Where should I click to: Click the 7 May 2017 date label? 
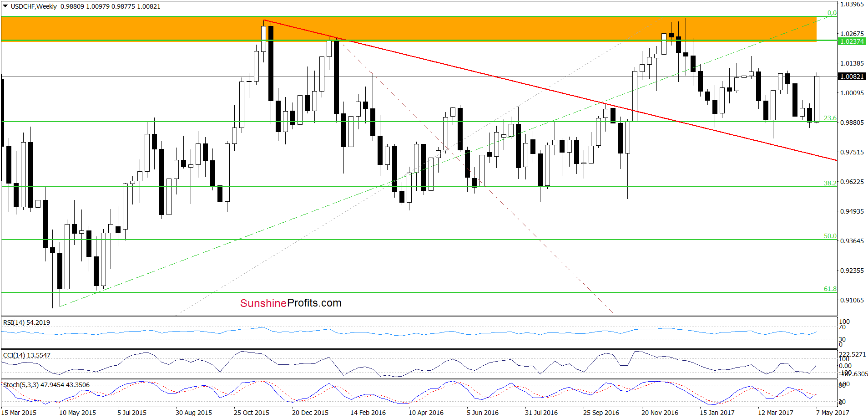(x=833, y=413)
